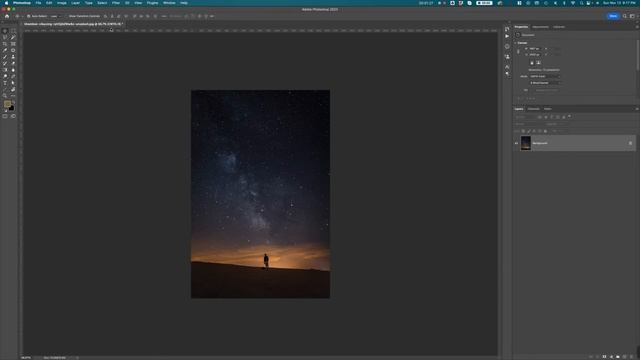Open the Image menu
Screen dimensions: 640x360
click(62, 3)
